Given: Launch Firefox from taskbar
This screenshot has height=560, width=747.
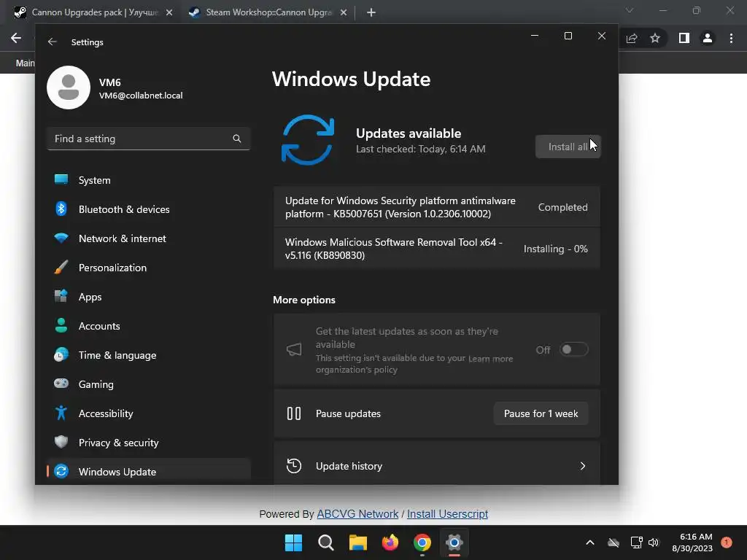Looking at the screenshot, I should [390, 542].
